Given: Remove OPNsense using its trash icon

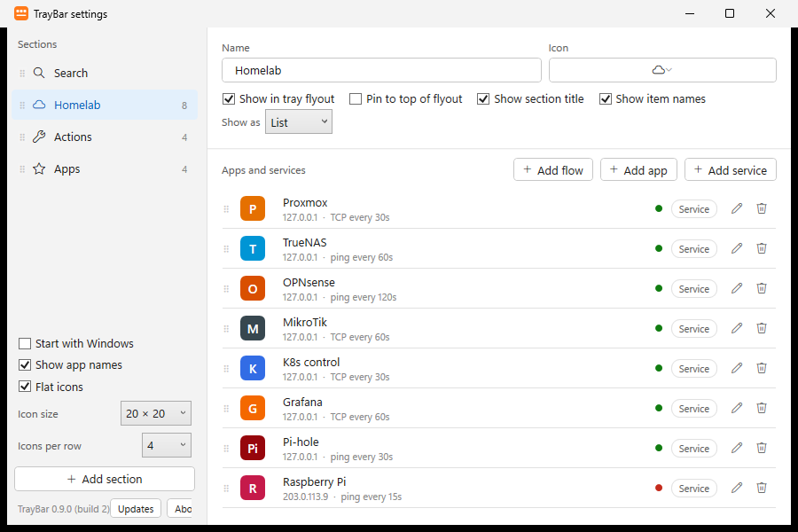Looking at the screenshot, I should point(762,289).
